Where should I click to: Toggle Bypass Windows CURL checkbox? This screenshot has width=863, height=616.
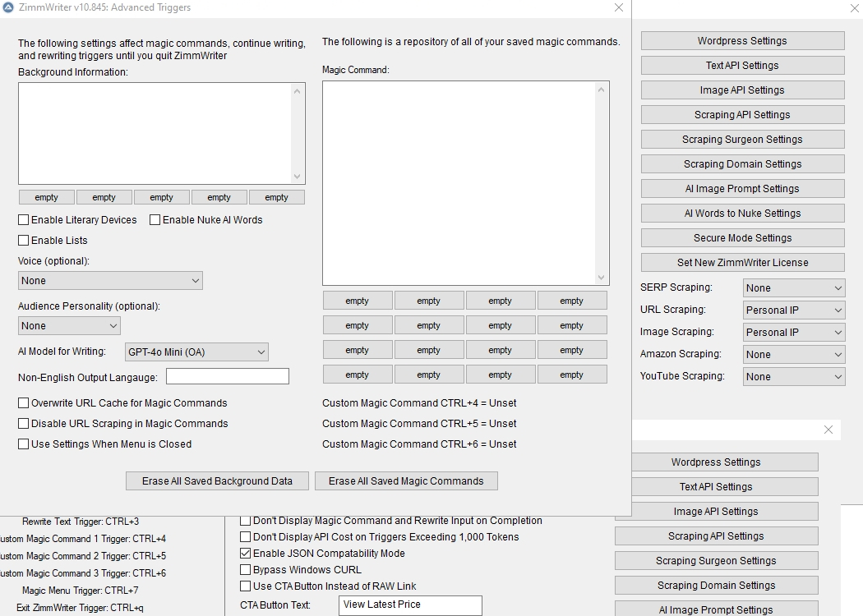point(246,570)
